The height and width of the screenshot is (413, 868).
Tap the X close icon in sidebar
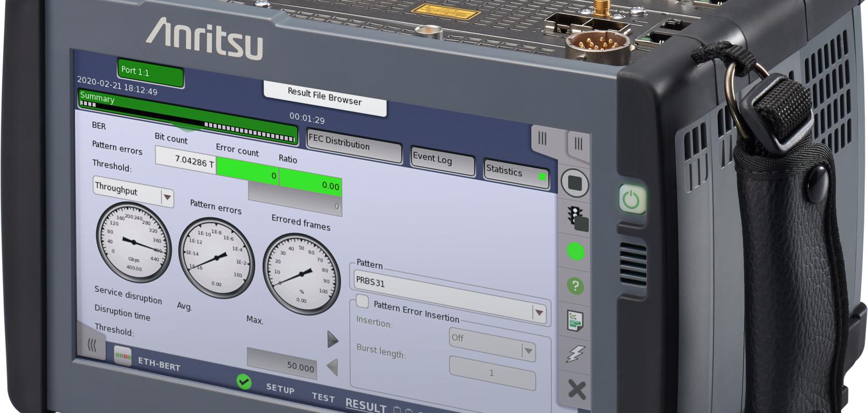(576, 389)
